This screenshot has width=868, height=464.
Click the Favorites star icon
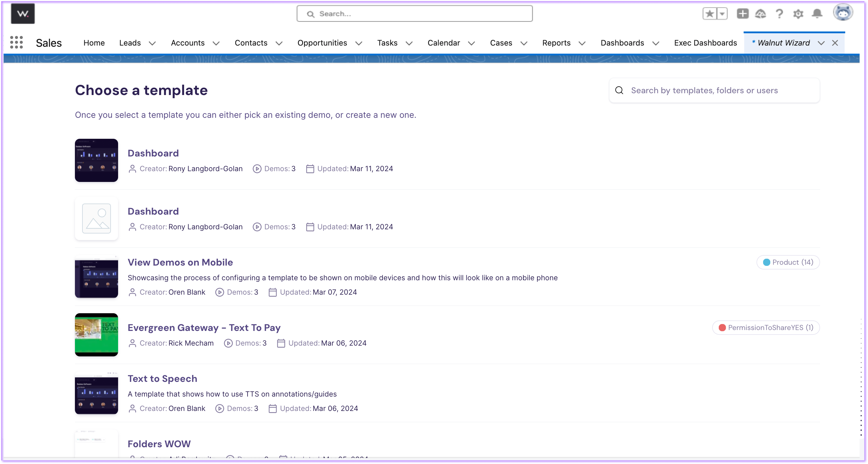click(x=710, y=14)
